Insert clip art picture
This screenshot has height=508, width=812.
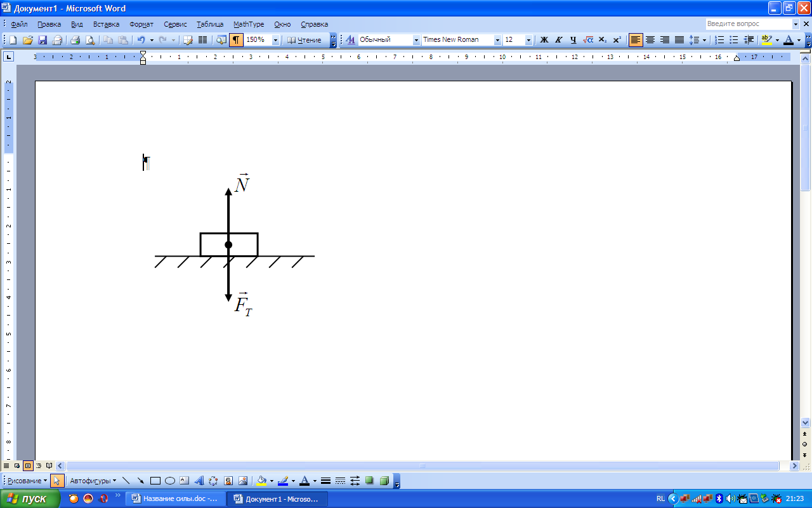[x=228, y=481]
